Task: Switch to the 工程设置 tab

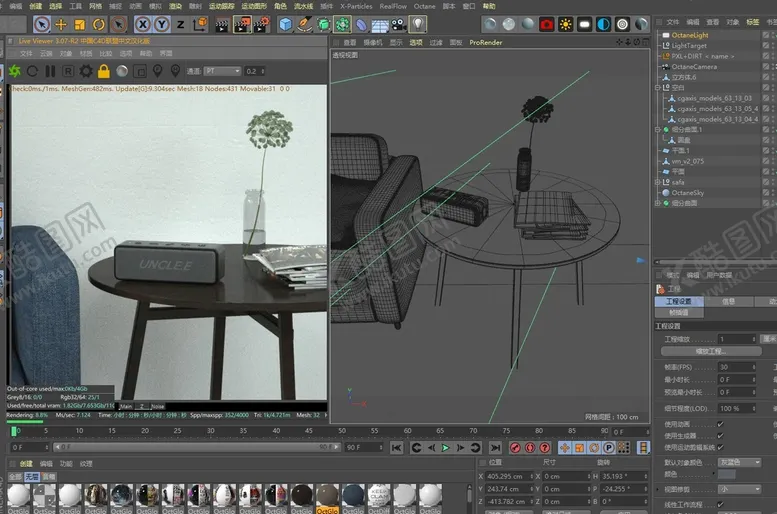Action: [678, 301]
